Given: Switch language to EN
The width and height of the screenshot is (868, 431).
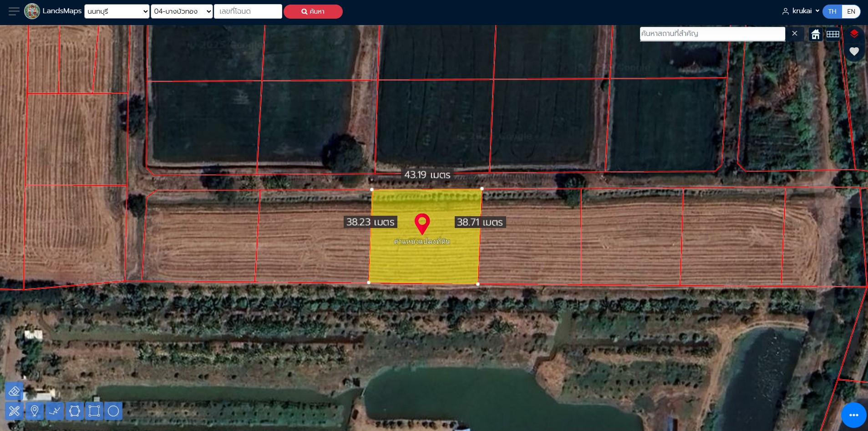Looking at the screenshot, I should click(x=851, y=11).
